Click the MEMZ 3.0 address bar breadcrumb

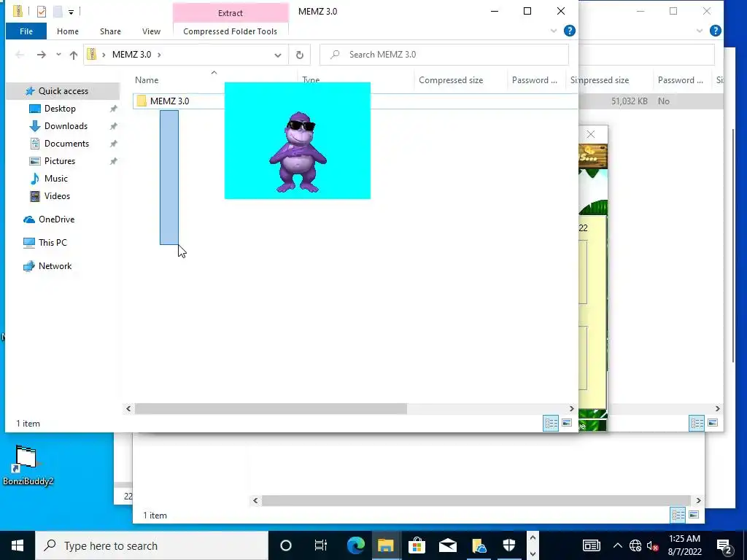coord(131,55)
